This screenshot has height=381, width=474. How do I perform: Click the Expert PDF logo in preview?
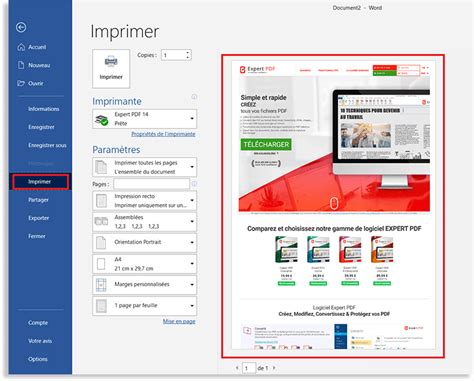pos(257,69)
